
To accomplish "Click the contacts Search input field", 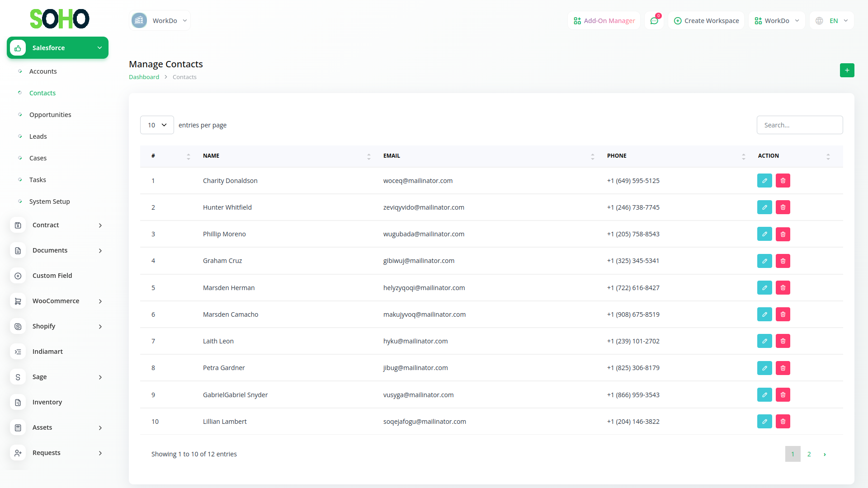I will [x=799, y=125].
